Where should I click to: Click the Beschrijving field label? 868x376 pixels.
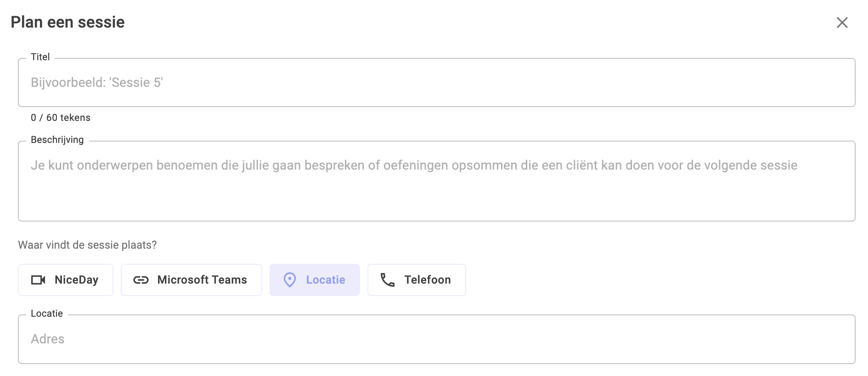(57, 140)
